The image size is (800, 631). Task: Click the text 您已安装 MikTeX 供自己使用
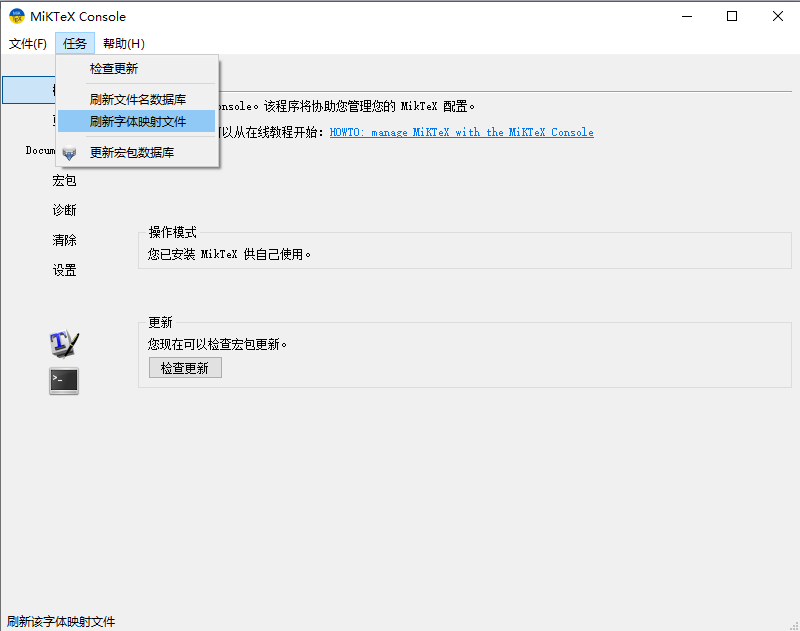pyautogui.click(x=229, y=254)
